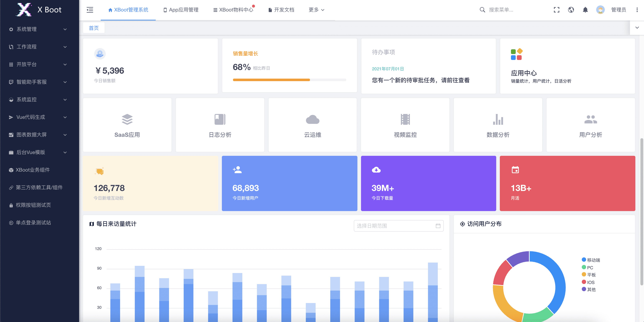The height and width of the screenshot is (322, 644).
Task: Click the sales growth progress bar
Action: [x=289, y=80]
